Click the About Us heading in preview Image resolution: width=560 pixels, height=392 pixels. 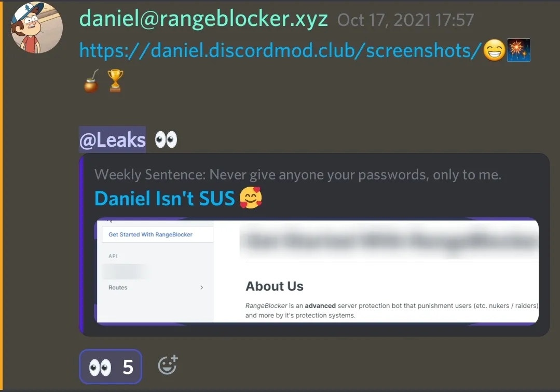tap(274, 286)
